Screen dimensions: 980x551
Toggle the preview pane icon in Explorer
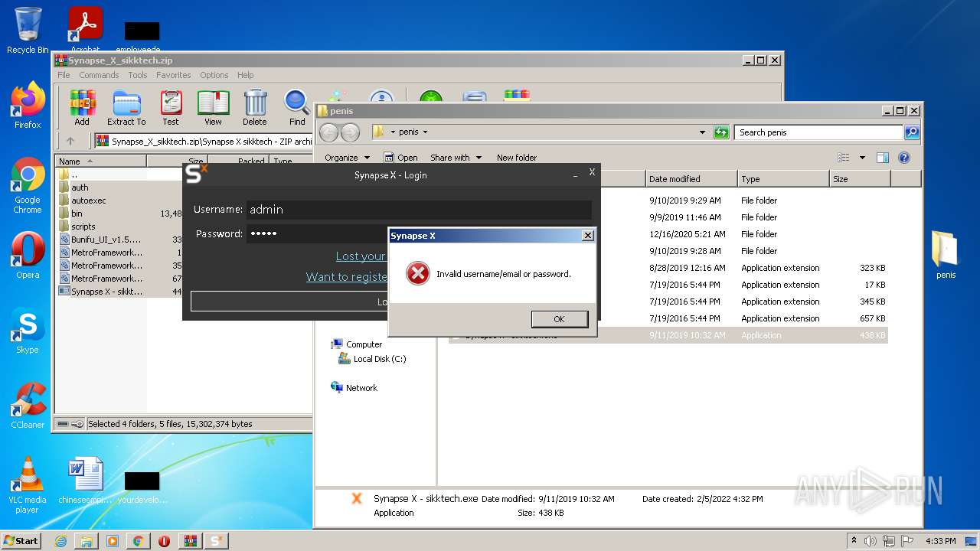click(883, 158)
